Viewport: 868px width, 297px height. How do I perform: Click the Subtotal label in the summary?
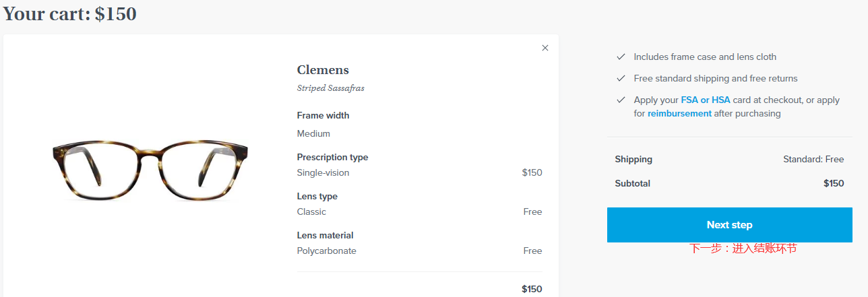632,183
